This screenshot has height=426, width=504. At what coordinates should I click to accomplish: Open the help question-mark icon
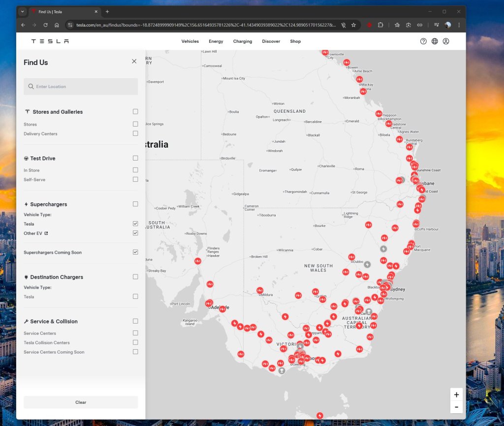click(x=423, y=41)
